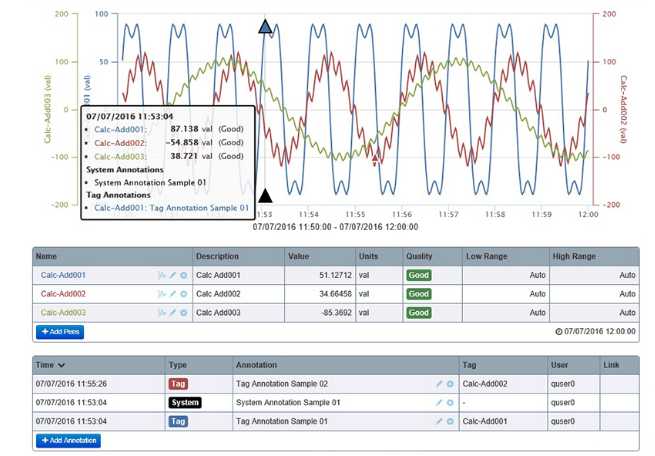655x456 pixels.
Task: Click the blue annotation marker atop chart
Action: (x=265, y=27)
